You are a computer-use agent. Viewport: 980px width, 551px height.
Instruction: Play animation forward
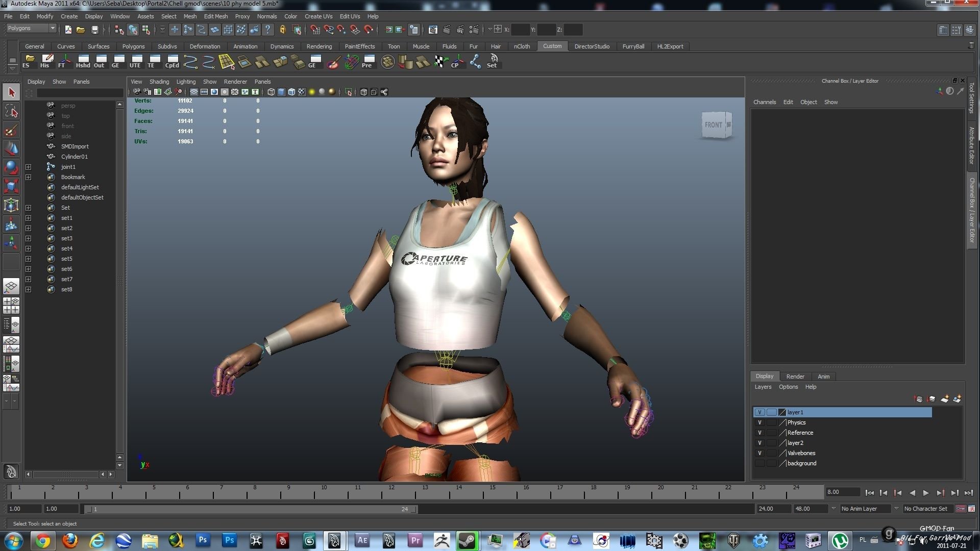click(x=926, y=493)
